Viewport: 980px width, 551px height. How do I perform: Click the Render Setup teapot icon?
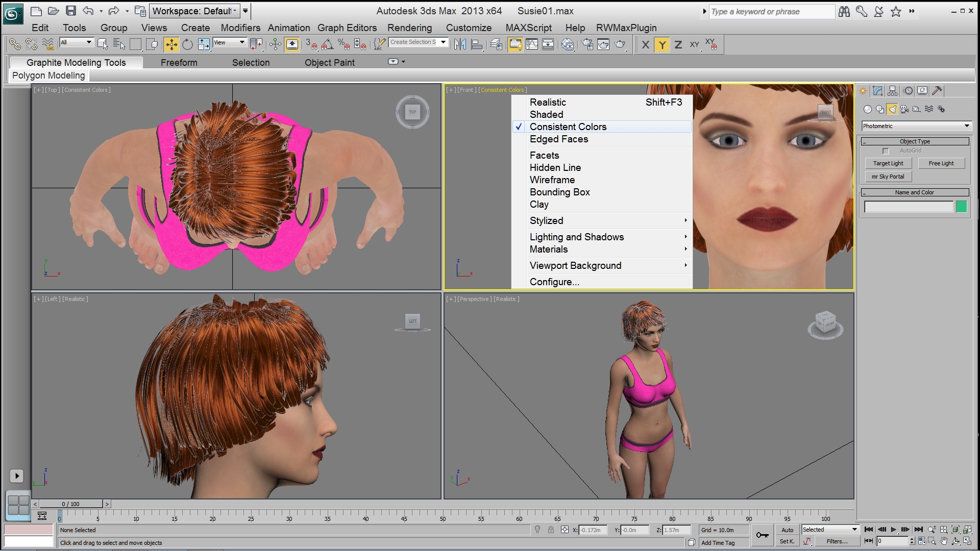pyautogui.click(x=587, y=45)
